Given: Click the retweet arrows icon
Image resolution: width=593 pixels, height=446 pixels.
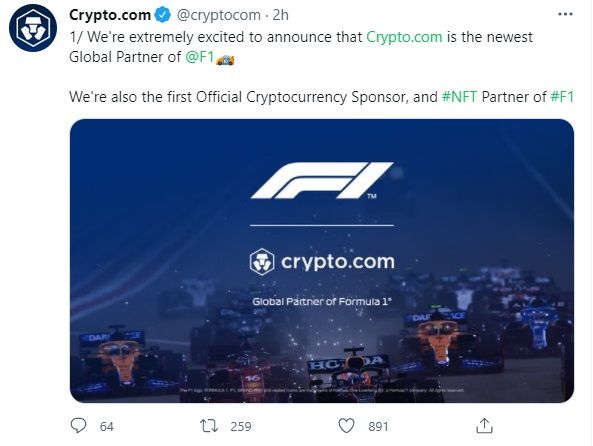Looking at the screenshot, I should [x=209, y=426].
